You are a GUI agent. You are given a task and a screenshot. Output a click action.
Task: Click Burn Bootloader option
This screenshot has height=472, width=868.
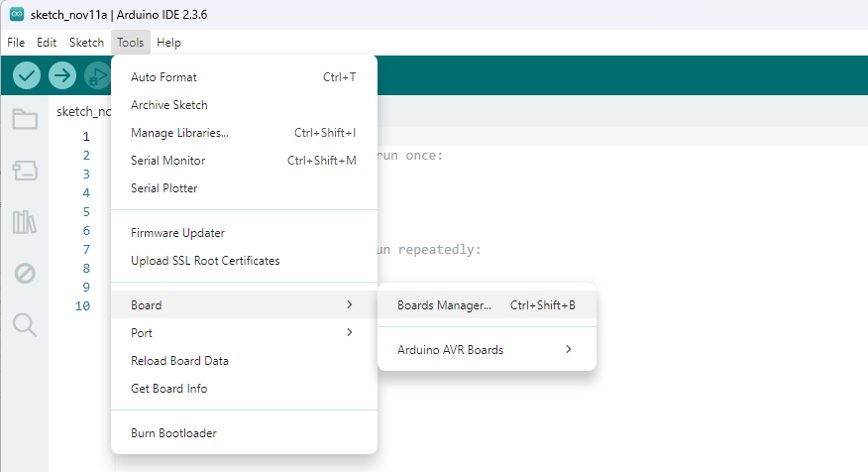(x=173, y=433)
